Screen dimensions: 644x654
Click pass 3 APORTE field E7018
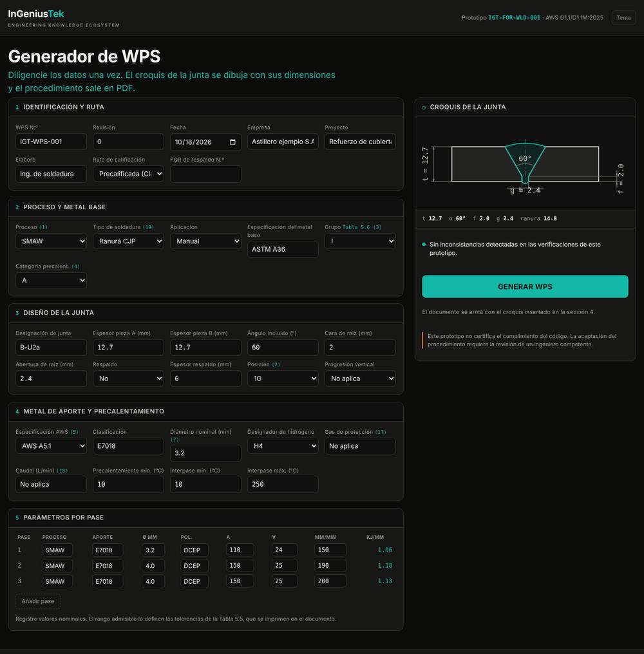click(x=108, y=581)
